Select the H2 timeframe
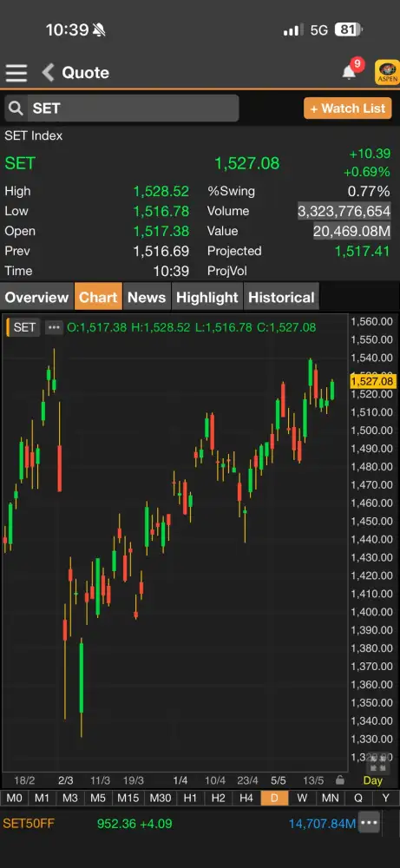This screenshot has width=400, height=868. [219, 799]
